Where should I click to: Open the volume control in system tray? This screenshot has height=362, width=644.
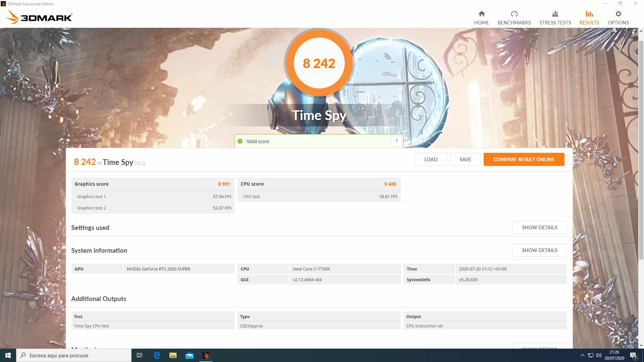(599, 355)
